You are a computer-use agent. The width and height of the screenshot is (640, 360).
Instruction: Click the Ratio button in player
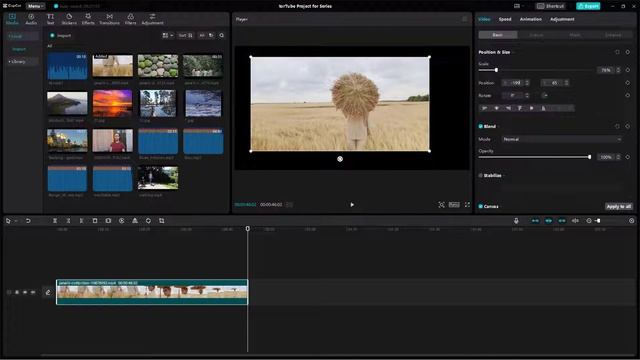point(454,204)
